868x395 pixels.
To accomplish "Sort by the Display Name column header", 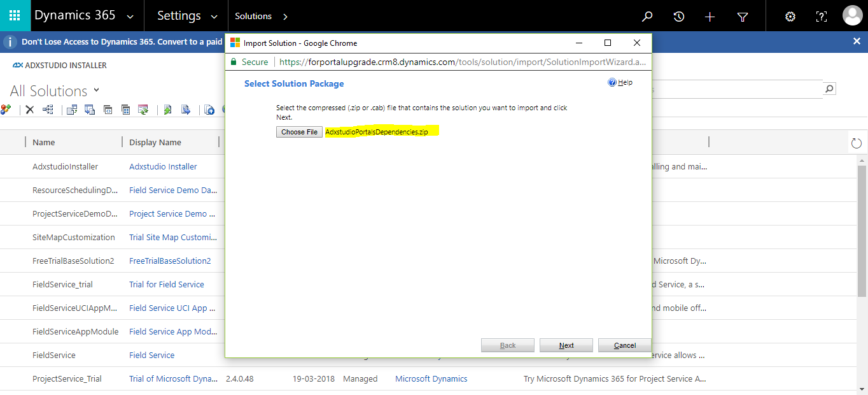I will pos(155,142).
